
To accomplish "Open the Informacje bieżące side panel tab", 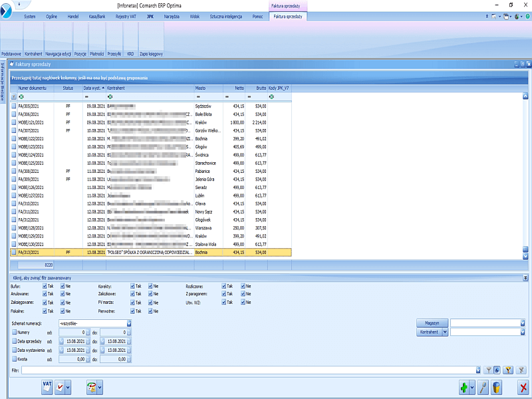I will coord(3,81).
